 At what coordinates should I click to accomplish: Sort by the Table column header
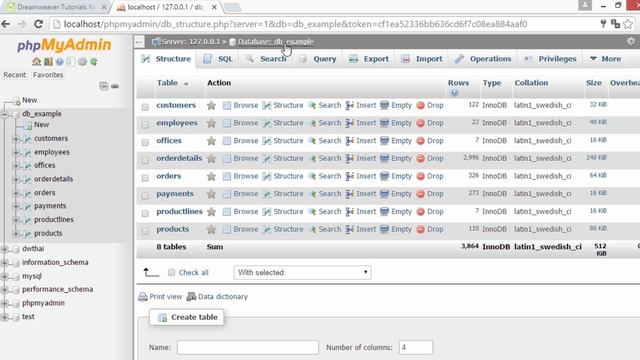point(167,83)
